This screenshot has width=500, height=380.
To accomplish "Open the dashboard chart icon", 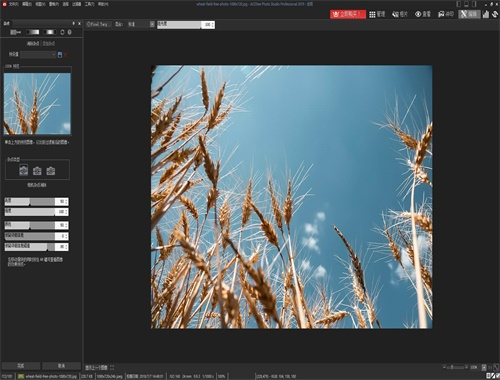I will click(x=486, y=14).
